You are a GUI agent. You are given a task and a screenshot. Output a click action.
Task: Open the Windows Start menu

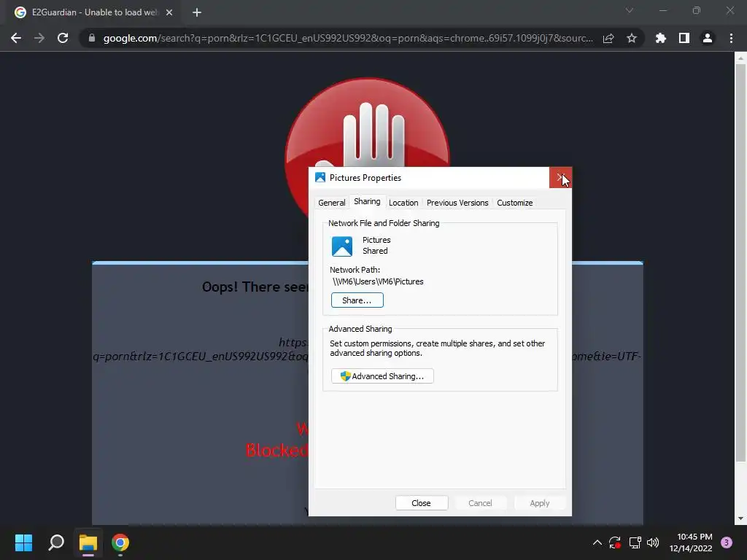[x=23, y=542]
